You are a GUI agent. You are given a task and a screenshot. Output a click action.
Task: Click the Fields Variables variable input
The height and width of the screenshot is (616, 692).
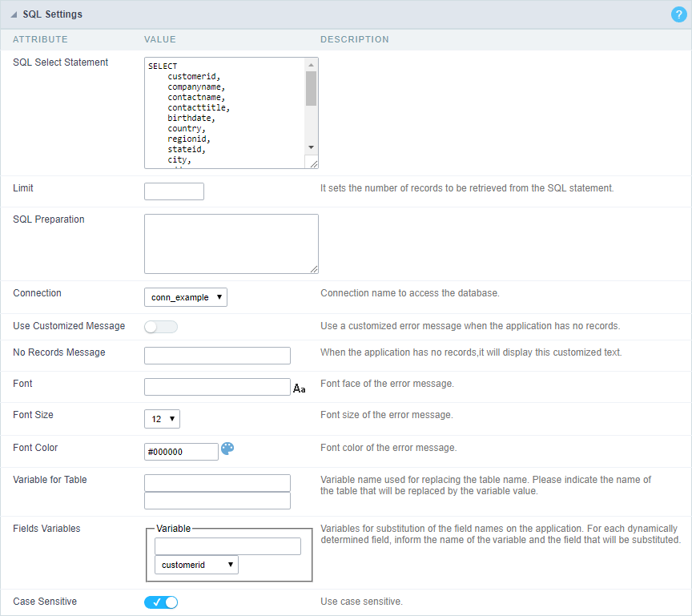tap(227, 545)
